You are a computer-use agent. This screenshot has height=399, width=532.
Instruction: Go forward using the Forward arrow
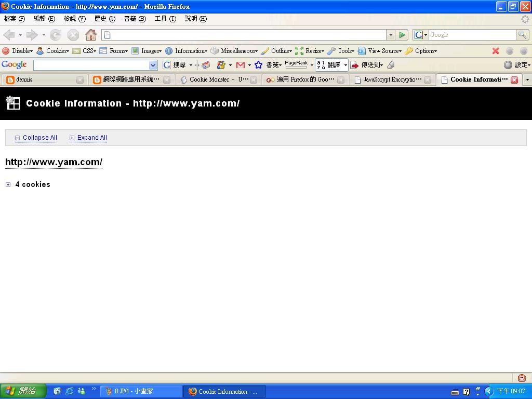click(x=32, y=35)
